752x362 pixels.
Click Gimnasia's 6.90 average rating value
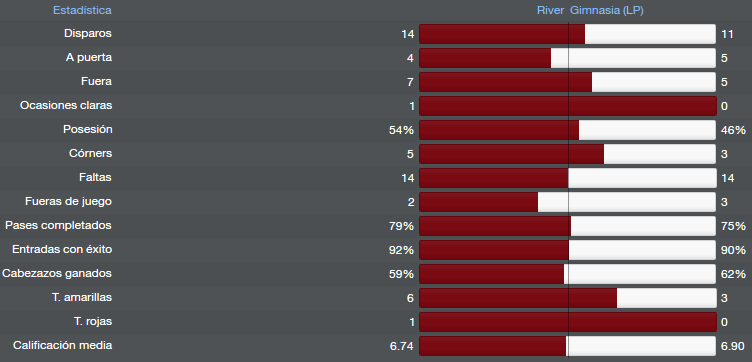[733, 346]
